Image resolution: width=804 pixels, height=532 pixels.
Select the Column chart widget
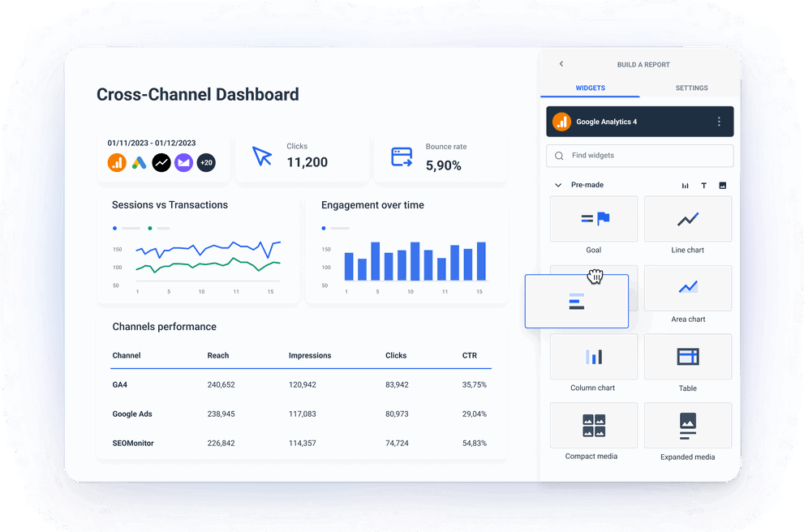coord(594,357)
